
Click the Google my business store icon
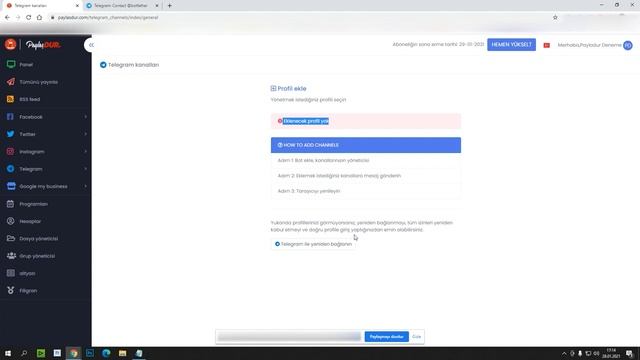pos(11,186)
